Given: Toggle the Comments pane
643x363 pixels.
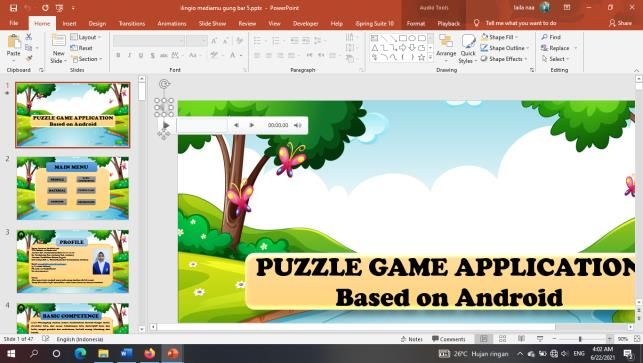Looking at the screenshot, I should pos(449,339).
